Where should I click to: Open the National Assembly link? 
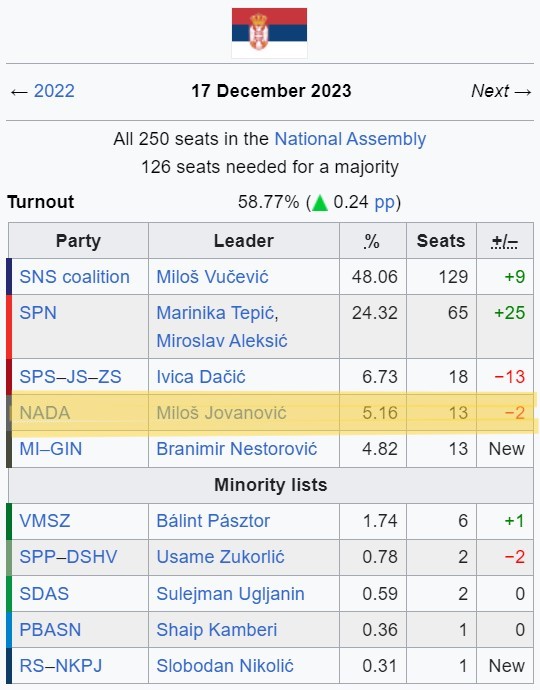[350, 139]
